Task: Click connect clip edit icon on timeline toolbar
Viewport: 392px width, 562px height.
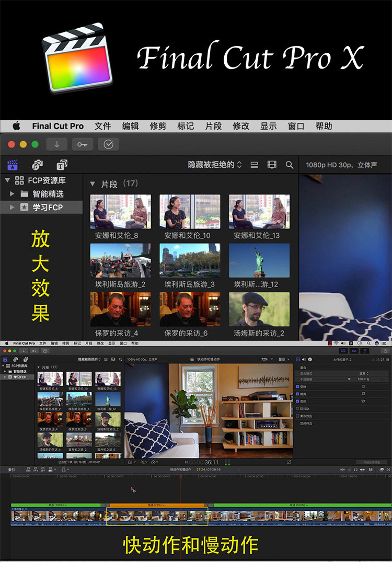Action: pyautogui.click(x=28, y=469)
